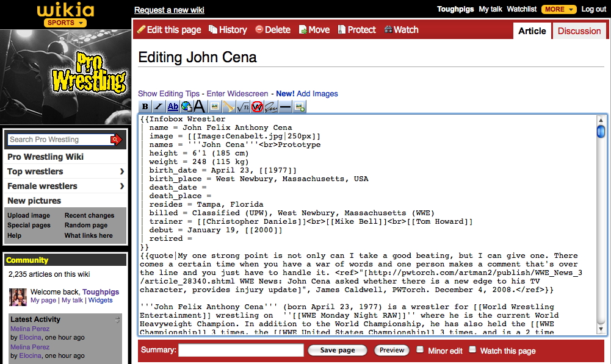Switch to the Discussion tab
611x364 pixels.
(x=579, y=31)
